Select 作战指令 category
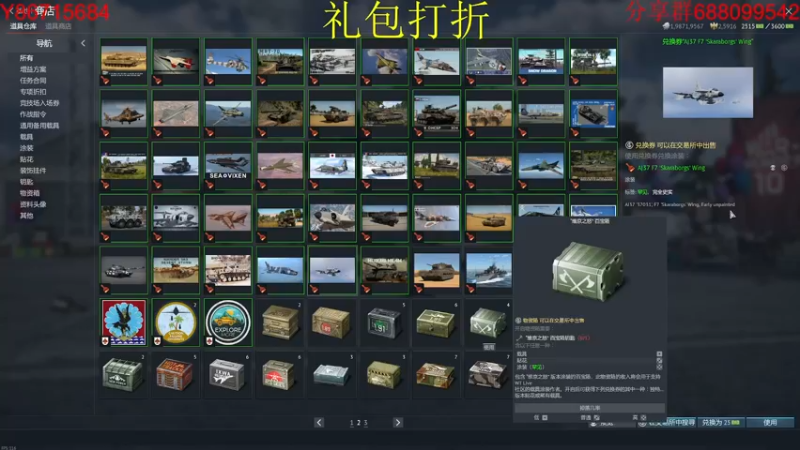This screenshot has width=800, height=450. point(33,114)
